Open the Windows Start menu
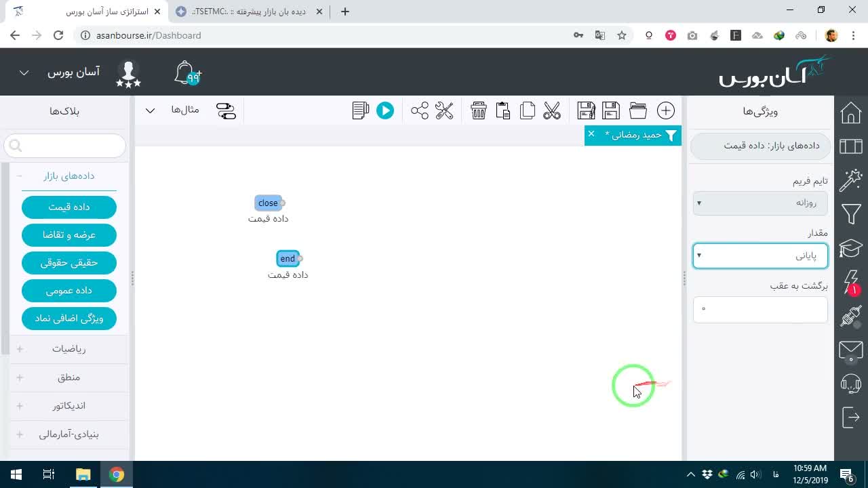 click(16, 474)
